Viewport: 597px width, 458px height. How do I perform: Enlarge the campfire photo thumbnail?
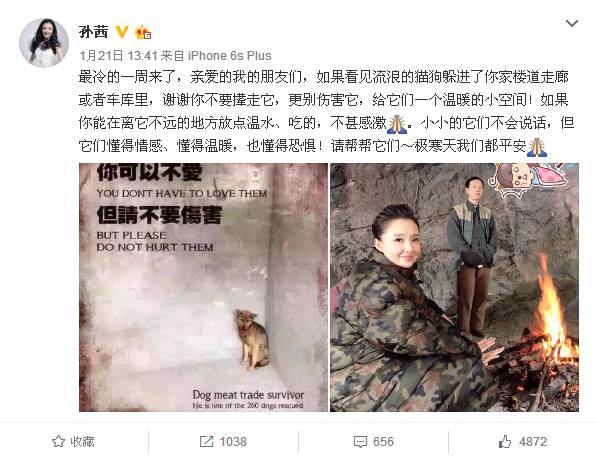(x=454, y=287)
